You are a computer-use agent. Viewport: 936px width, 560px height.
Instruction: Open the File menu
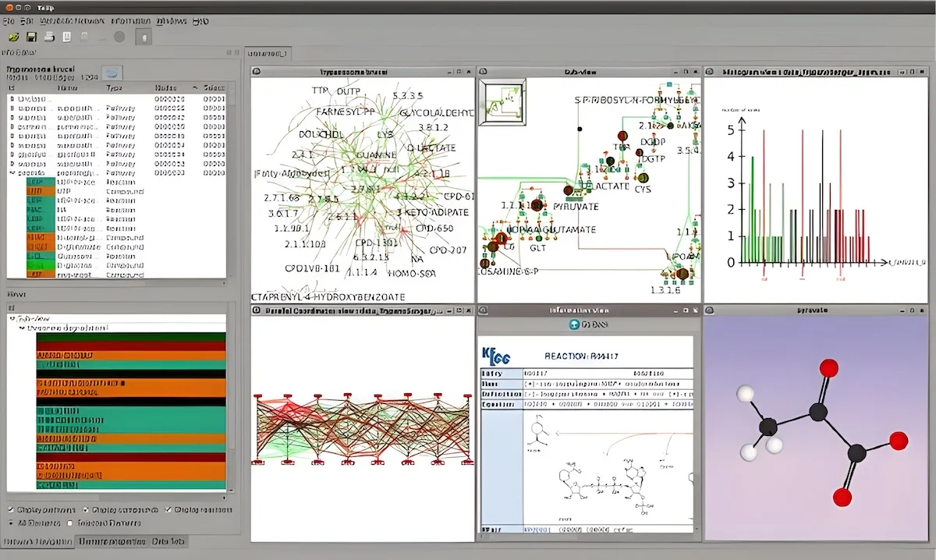click(x=8, y=19)
